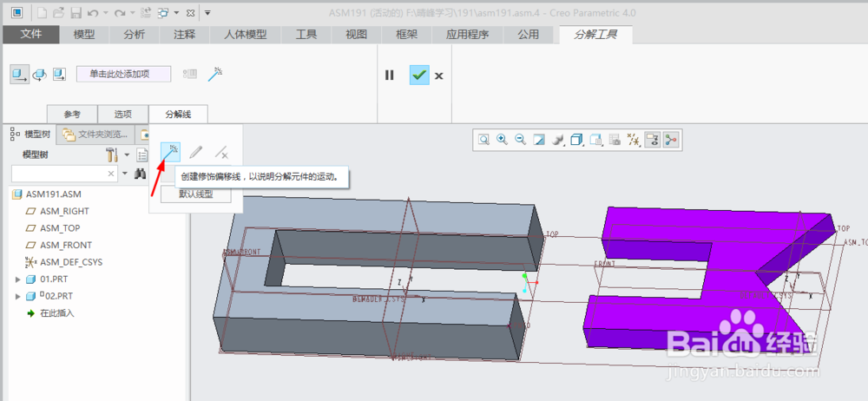Click the Regenerate icon in the quick access toolbar

pos(146,12)
